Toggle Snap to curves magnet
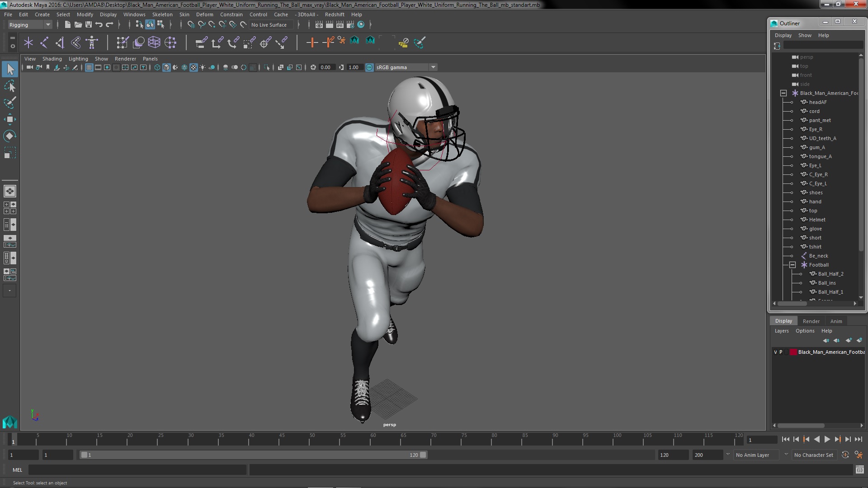 tap(201, 24)
